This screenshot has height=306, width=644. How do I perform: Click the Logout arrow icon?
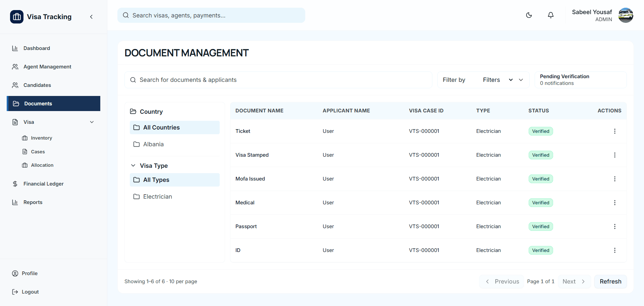[x=15, y=292]
